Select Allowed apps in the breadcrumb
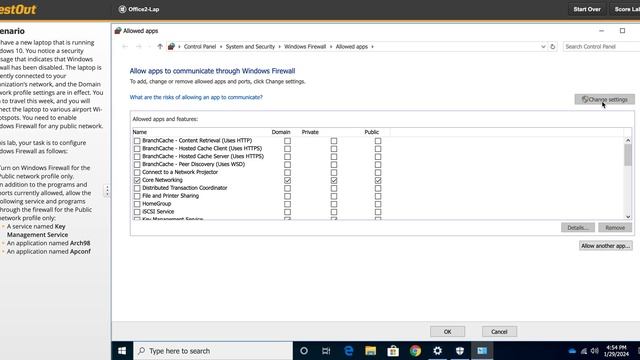The width and height of the screenshot is (640, 360). 352,47
